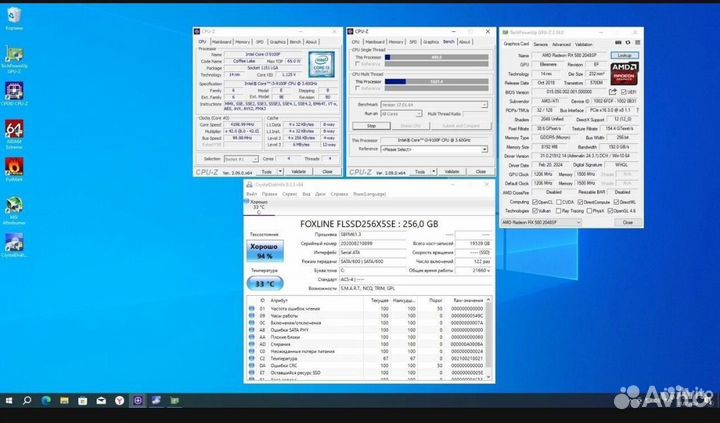Toggle the DirectCompute checkbox
The image size is (720, 423).
click(580, 202)
